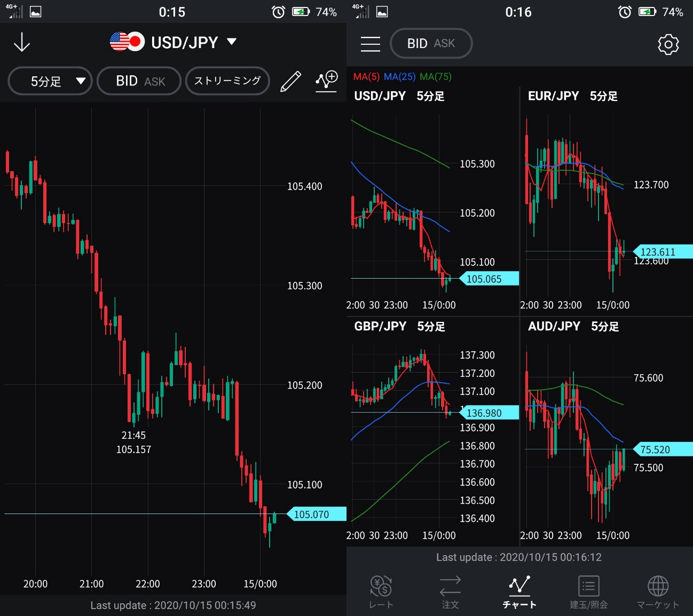Open the hamburger menu
Image resolution: width=693 pixels, height=616 pixels.
coord(370,44)
